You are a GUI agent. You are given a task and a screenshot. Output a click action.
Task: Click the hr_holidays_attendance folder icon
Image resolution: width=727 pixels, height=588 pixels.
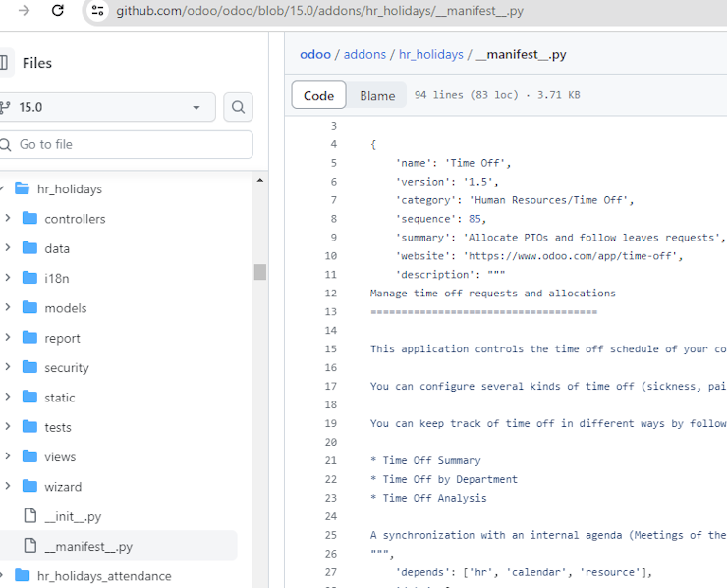22,575
